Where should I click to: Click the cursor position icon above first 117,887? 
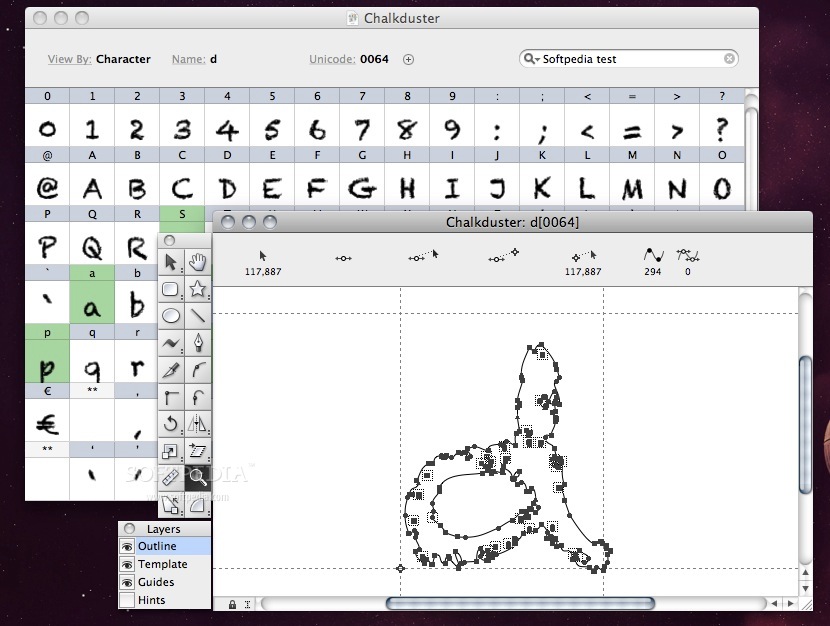(263, 256)
